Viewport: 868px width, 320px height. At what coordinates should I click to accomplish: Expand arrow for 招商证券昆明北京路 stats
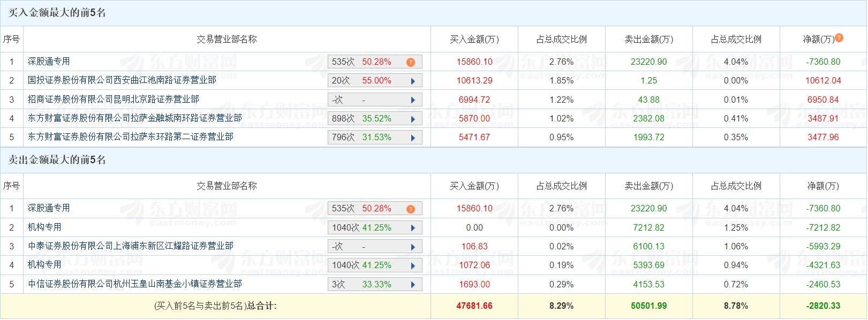[413, 100]
